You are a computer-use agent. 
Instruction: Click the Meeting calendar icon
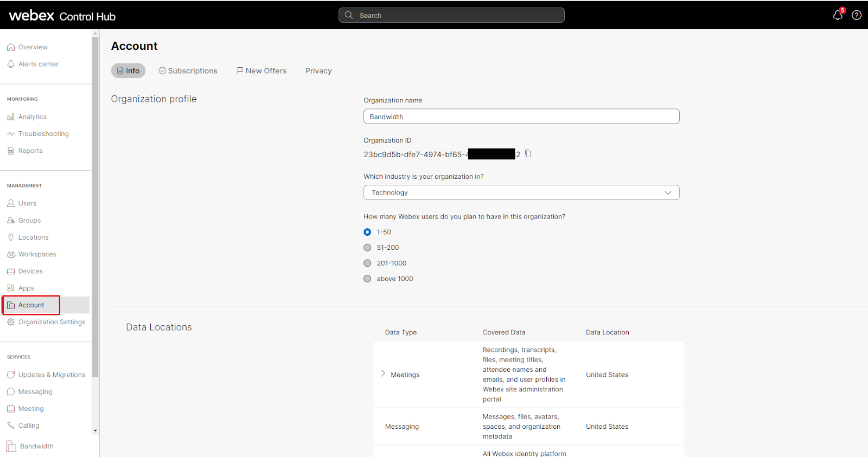(x=11, y=409)
